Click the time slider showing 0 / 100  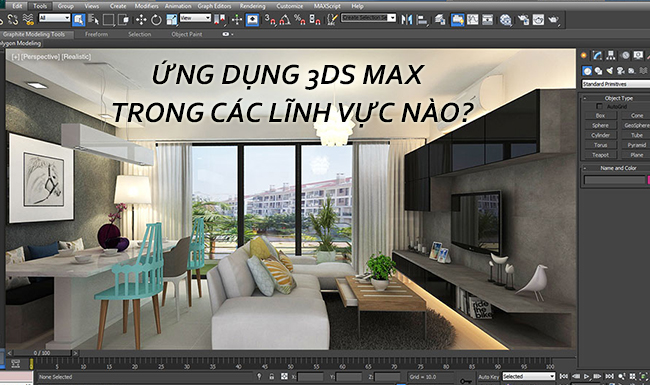point(42,353)
